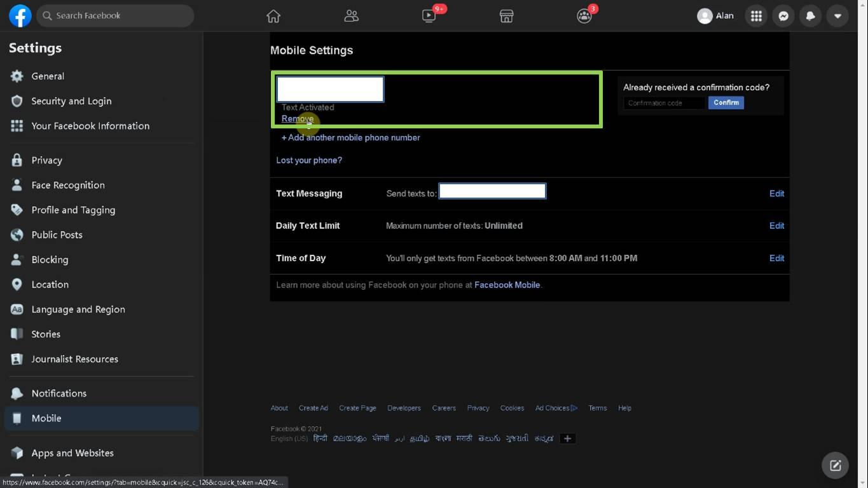The width and height of the screenshot is (868, 488).
Task: Click the Blocking icon
Action: point(17,259)
